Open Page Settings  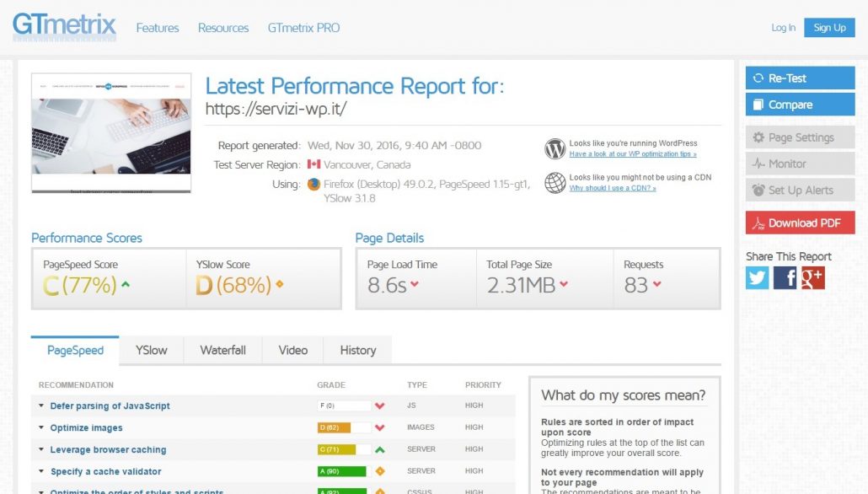800,137
